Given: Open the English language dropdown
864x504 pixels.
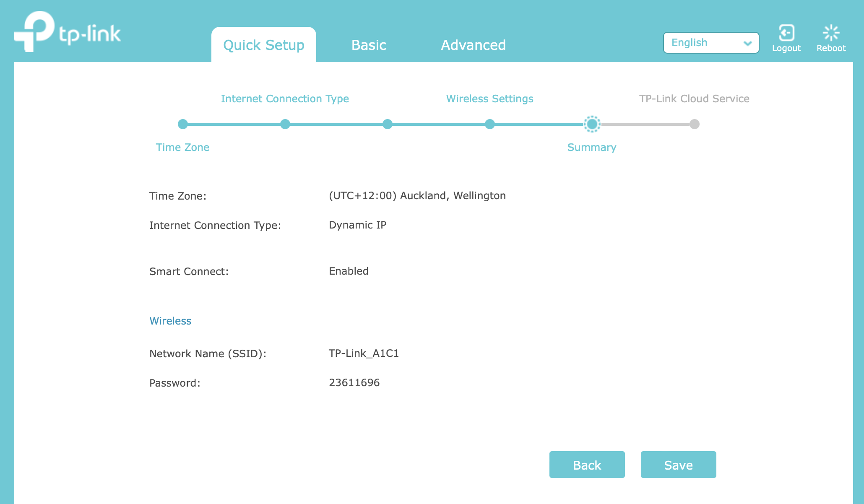Looking at the screenshot, I should (711, 43).
